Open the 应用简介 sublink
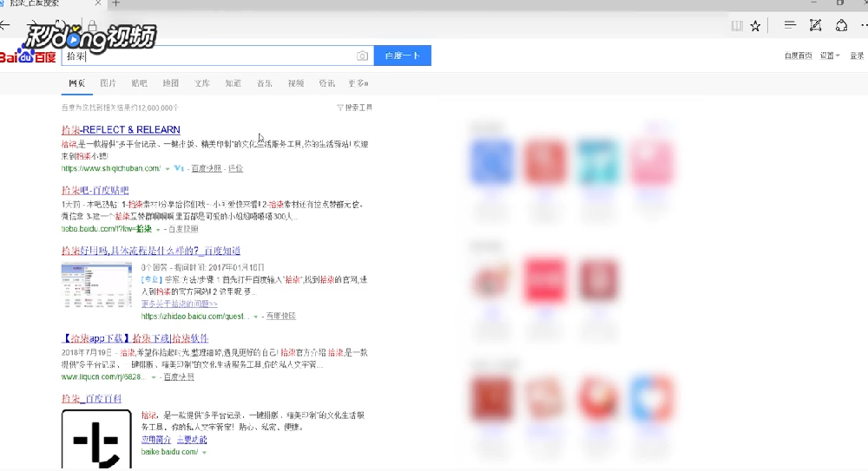 [156, 440]
